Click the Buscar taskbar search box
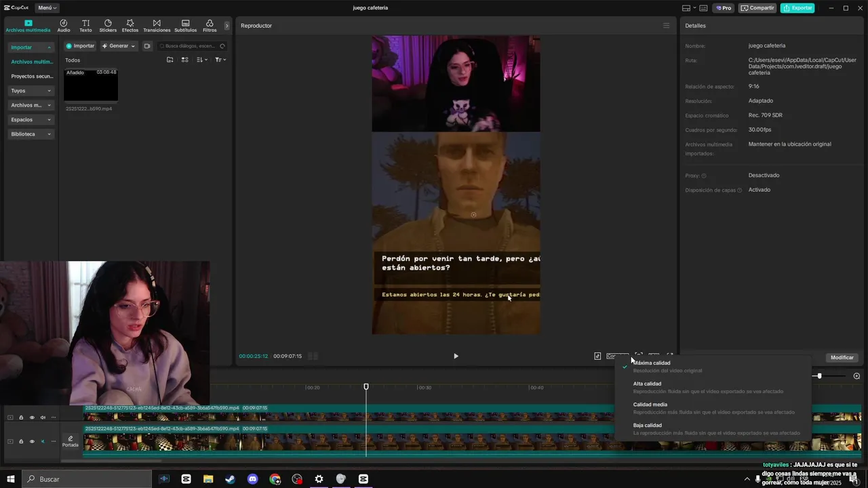The height and width of the screenshot is (488, 868). coord(87,479)
